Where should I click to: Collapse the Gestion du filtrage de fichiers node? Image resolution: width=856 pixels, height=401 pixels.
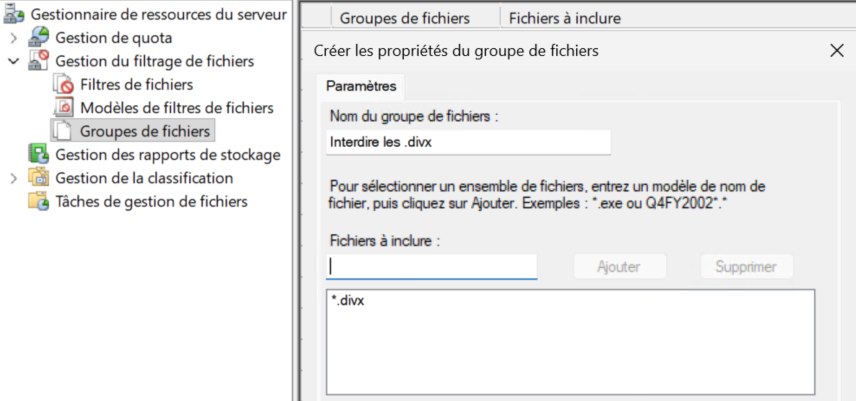pos(13,61)
